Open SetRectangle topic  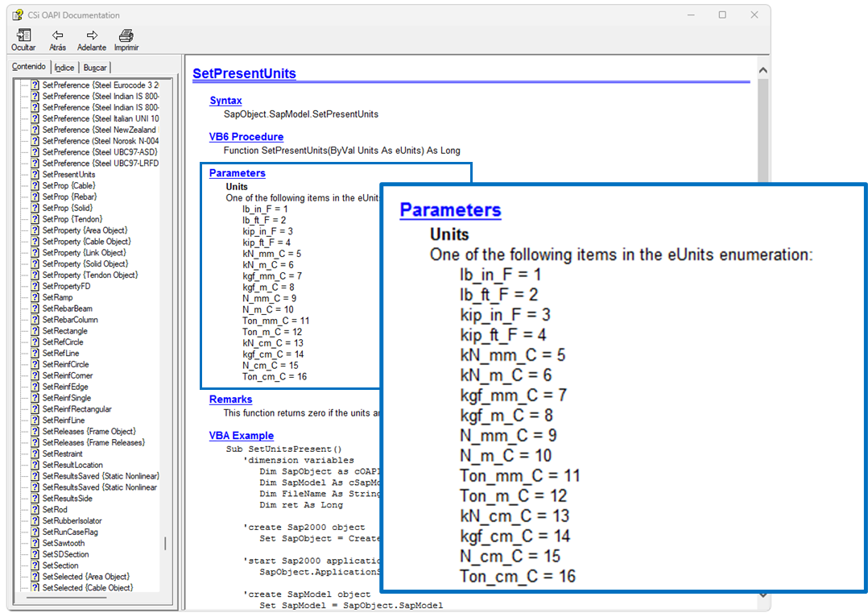coord(64,330)
